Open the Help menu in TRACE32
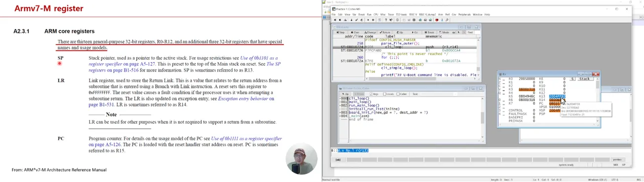This screenshot has width=644, height=182. point(487,15)
